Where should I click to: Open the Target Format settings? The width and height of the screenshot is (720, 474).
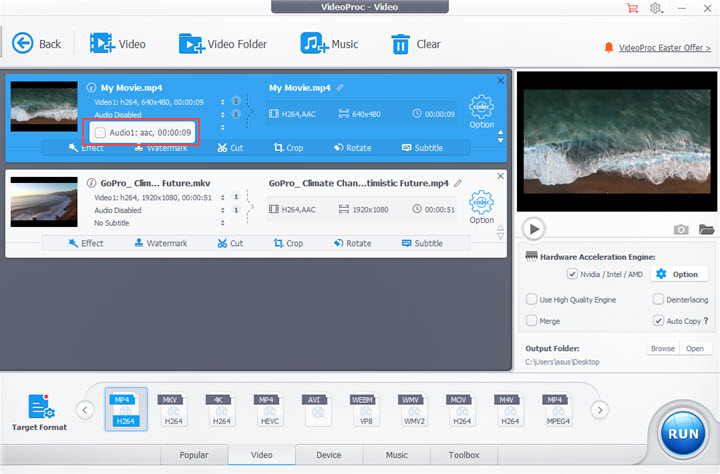point(39,412)
